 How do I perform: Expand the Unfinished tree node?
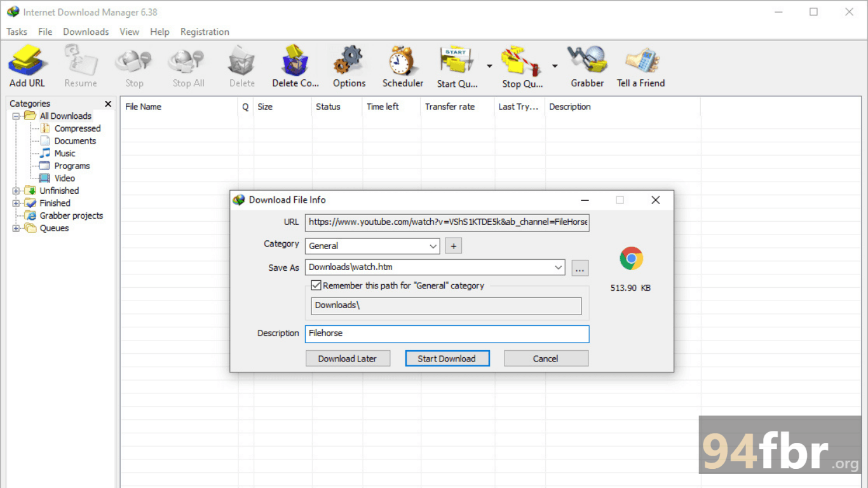click(x=16, y=191)
